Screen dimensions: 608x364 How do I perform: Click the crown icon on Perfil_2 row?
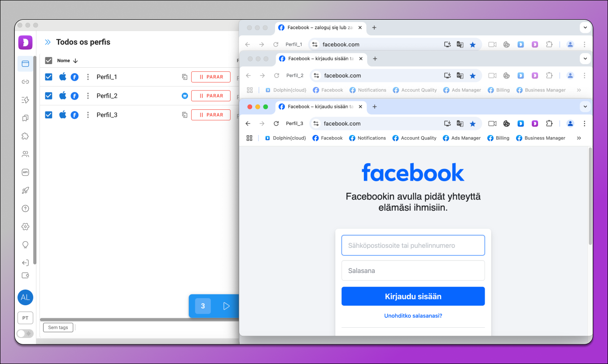(x=184, y=96)
